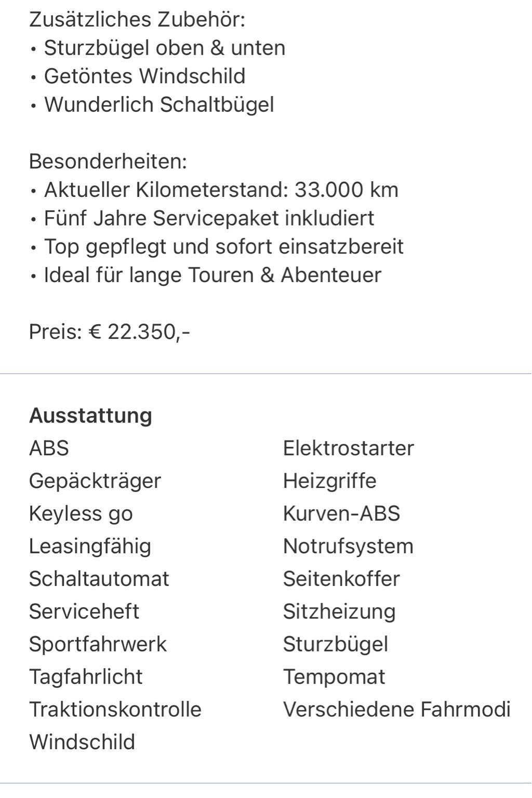Tap the Fünf Jahre Servicepaket inkludiert line
This screenshot has height=798, width=532.
[x=209, y=218]
